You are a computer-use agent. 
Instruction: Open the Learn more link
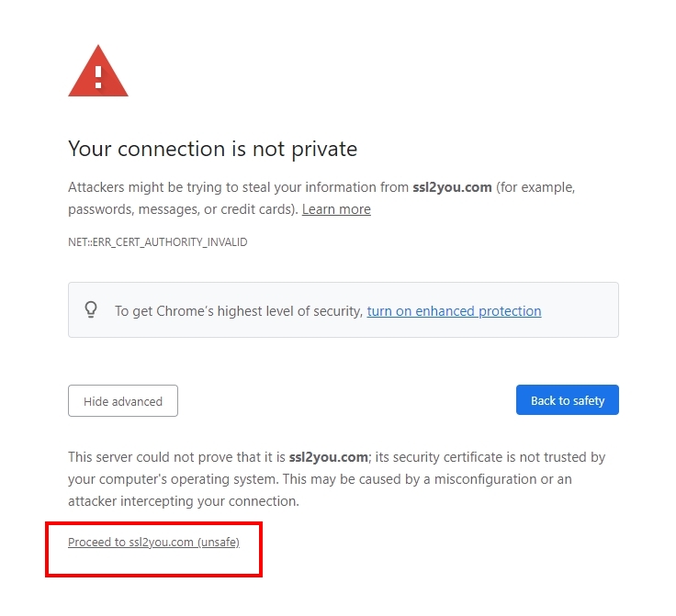[x=336, y=209]
